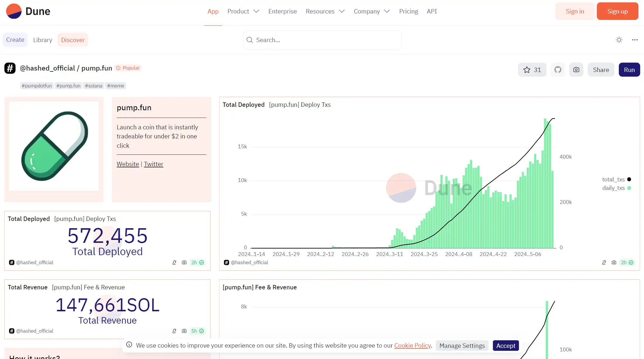Image resolution: width=644 pixels, height=359 pixels.
Task: Open the Twitter link
Action: coord(153,164)
